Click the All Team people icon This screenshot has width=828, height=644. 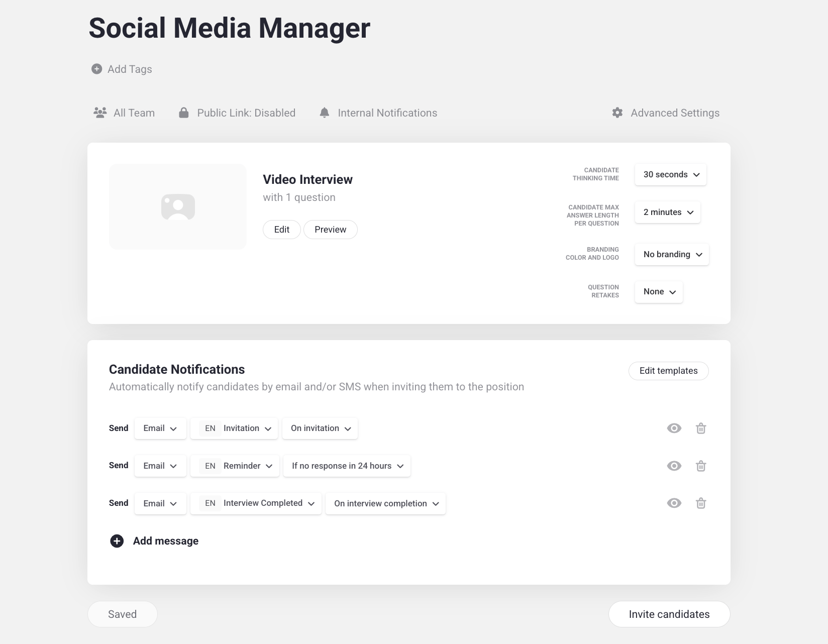(x=100, y=113)
